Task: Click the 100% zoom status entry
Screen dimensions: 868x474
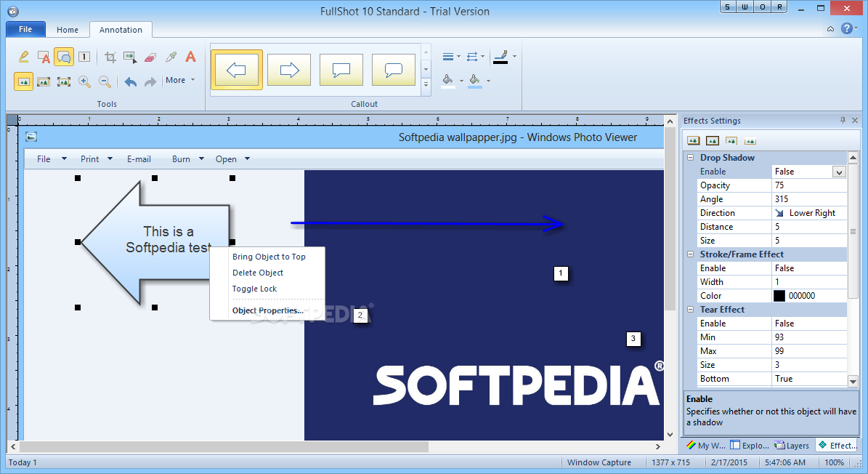Action: 835,462
